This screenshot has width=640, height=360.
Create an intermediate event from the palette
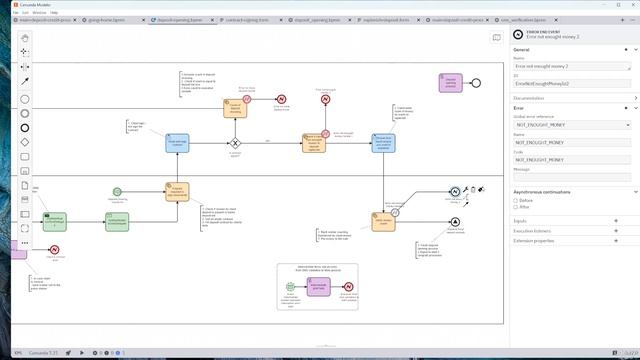(25, 113)
